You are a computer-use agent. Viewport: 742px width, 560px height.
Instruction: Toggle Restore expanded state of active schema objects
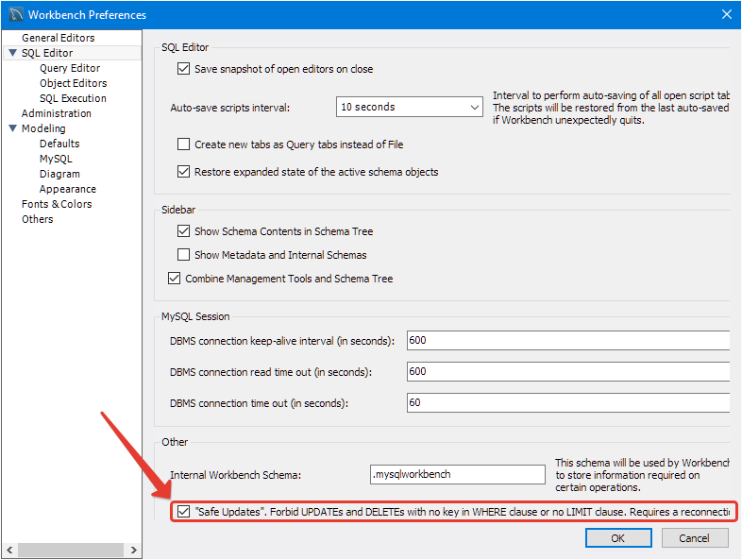(183, 171)
